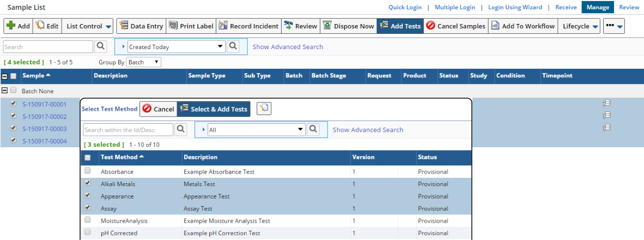Open the Group By Batch dropdown
Screen dimensions: 644x240
143,62
